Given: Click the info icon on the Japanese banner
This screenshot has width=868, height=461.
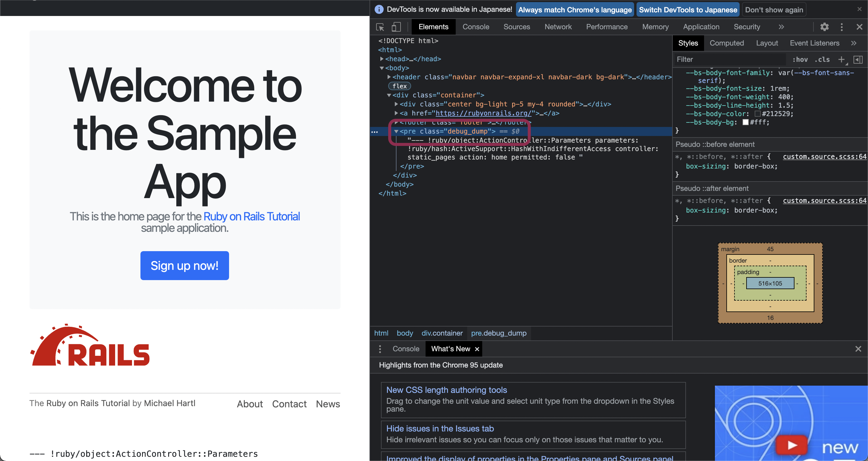Looking at the screenshot, I should point(379,9).
